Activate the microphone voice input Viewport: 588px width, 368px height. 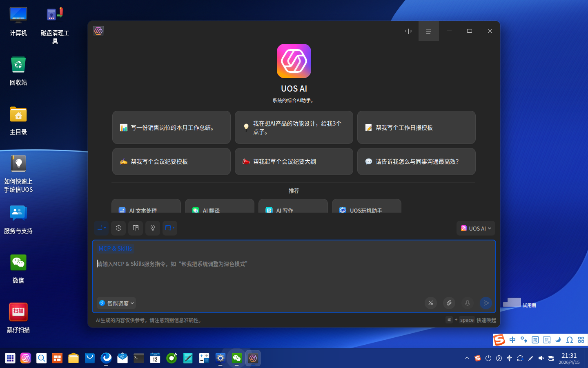point(467,303)
